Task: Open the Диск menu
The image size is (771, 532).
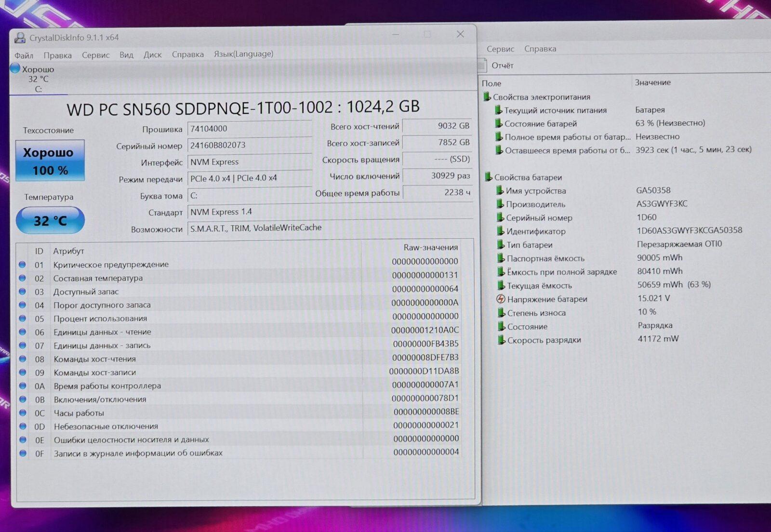Action: pos(152,54)
